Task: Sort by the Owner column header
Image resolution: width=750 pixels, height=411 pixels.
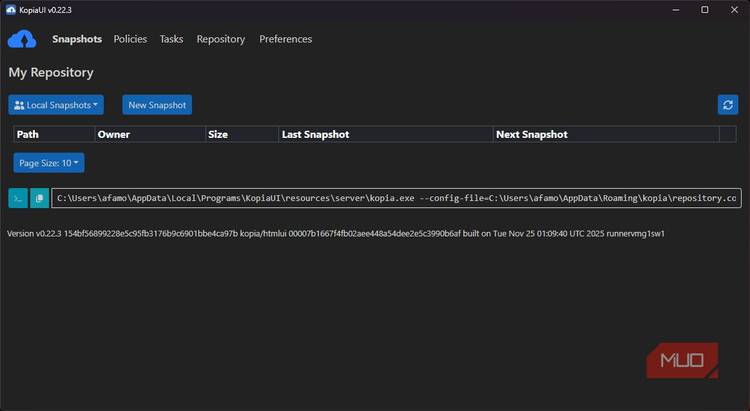Action: (150, 134)
